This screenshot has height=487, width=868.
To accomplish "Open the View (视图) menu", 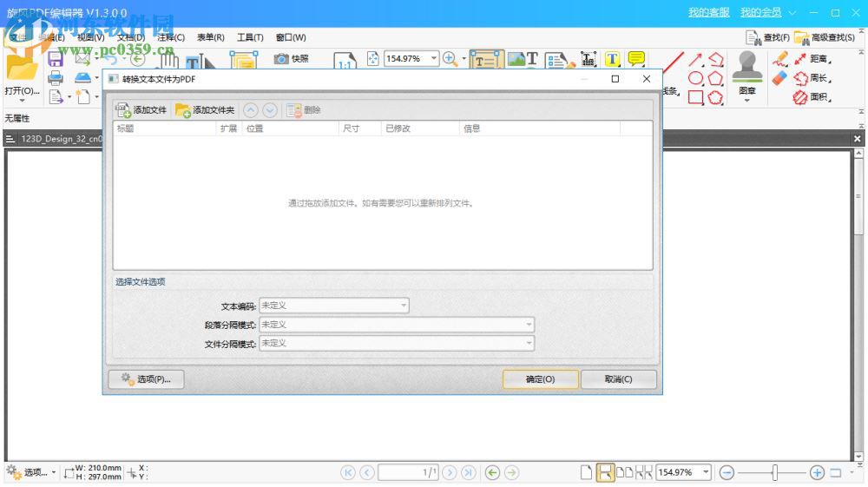I will (x=91, y=37).
